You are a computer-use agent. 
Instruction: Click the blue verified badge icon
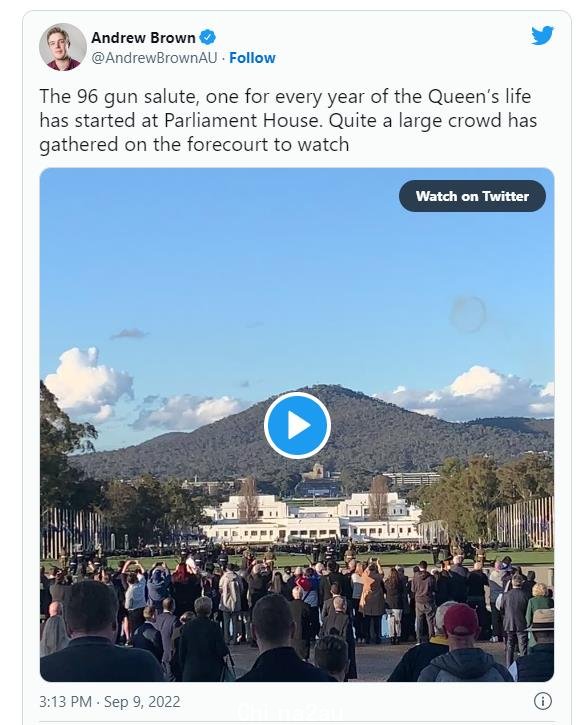[208, 37]
